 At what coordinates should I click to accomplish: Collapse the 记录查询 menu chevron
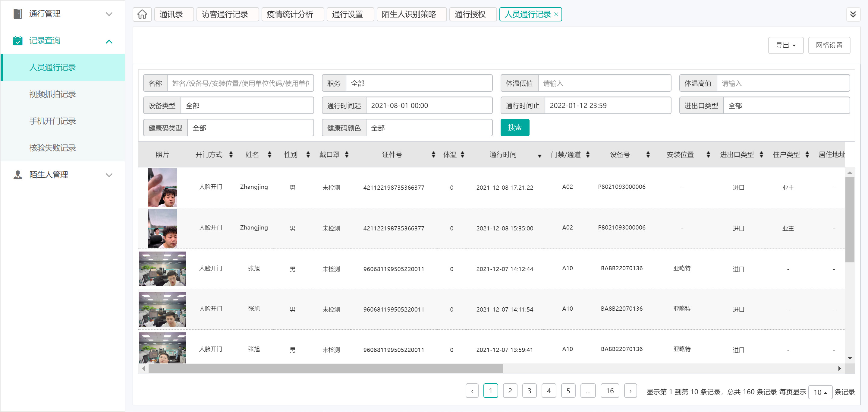pyautogui.click(x=109, y=41)
